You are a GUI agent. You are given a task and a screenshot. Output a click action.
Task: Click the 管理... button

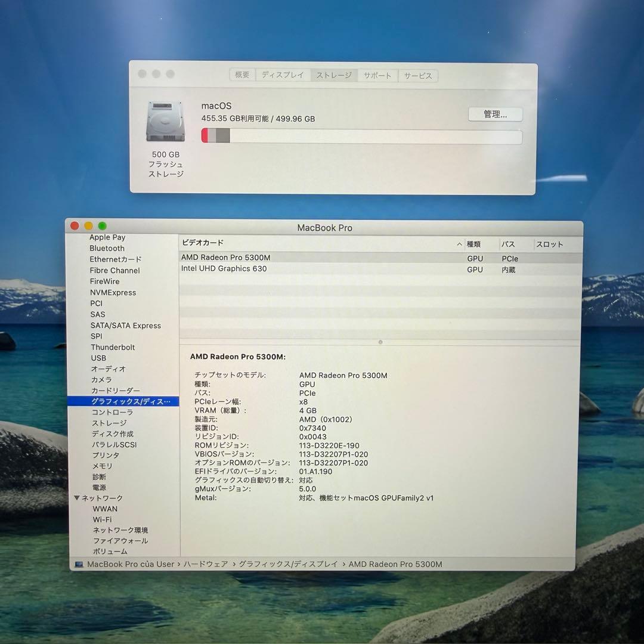[495, 114]
